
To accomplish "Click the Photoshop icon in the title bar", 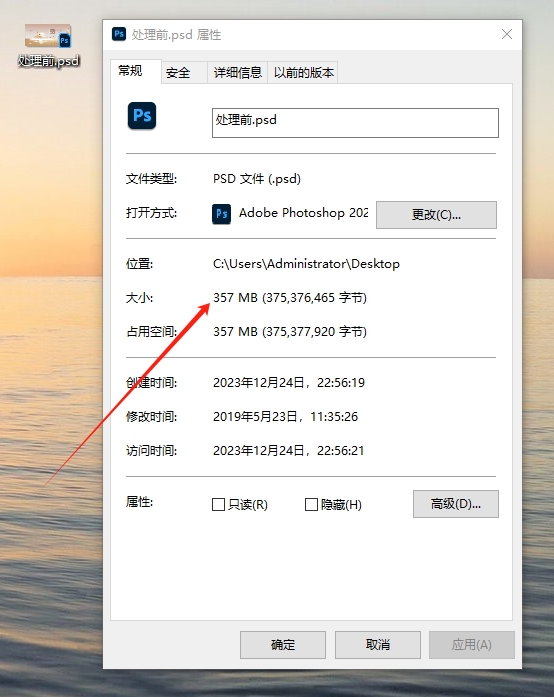I will [119, 34].
